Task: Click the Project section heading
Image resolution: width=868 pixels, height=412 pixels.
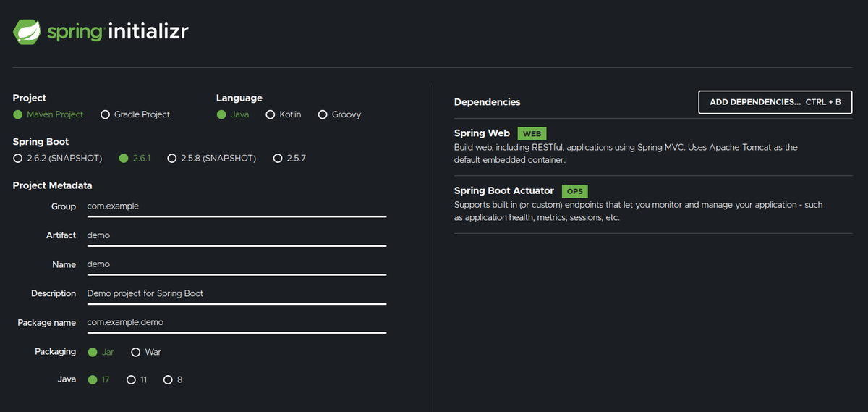Action: tap(30, 98)
